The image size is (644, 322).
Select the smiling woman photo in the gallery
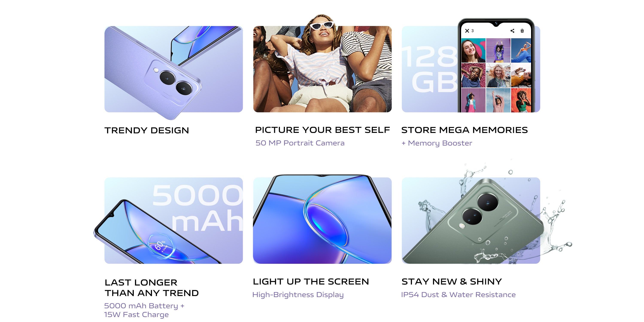(473, 50)
